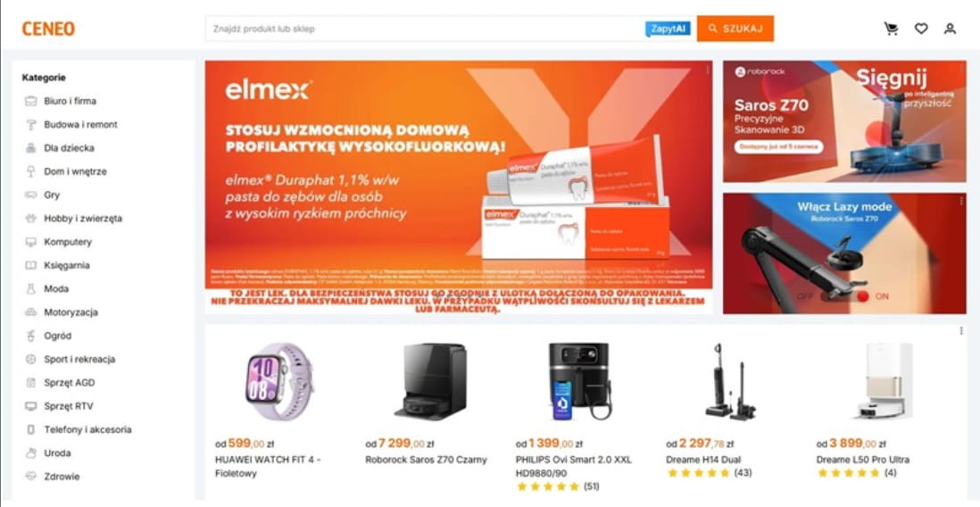Viewport: 980px width, 507px height.
Task: Click the CENEO logo
Action: click(48, 29)
